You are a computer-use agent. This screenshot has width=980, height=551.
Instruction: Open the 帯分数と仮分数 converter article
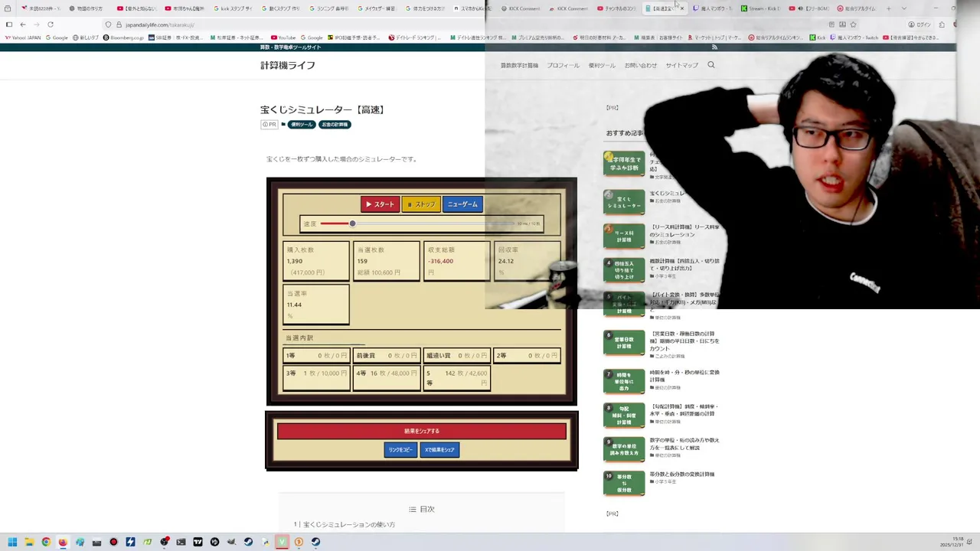pos(682,474)
